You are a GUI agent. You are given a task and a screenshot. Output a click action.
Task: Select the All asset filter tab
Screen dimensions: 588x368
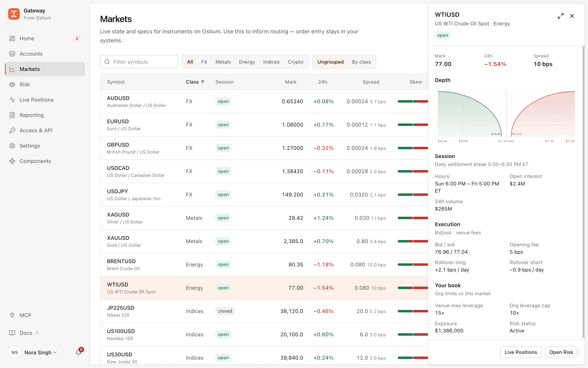[190, 62]
